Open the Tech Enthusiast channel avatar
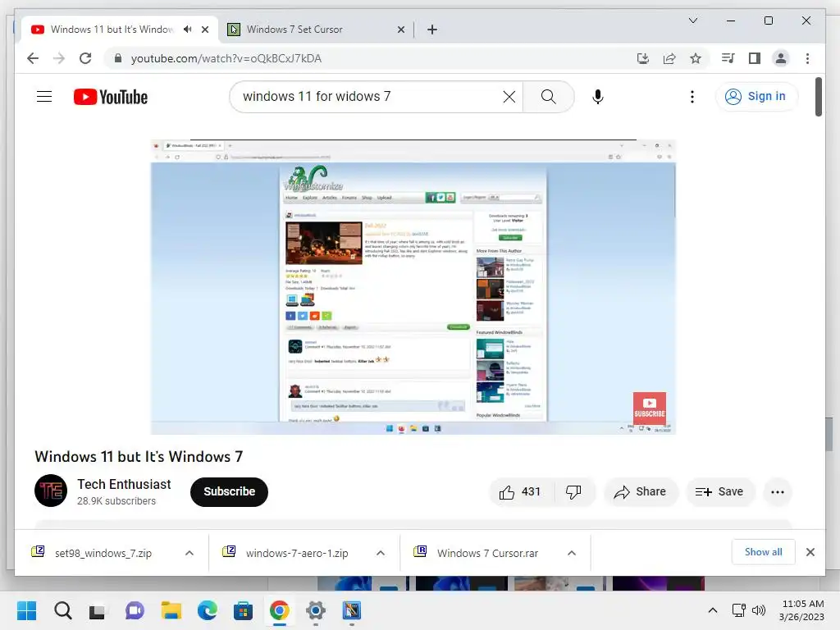Screen dimensions: 840x630 pos(51,491)
